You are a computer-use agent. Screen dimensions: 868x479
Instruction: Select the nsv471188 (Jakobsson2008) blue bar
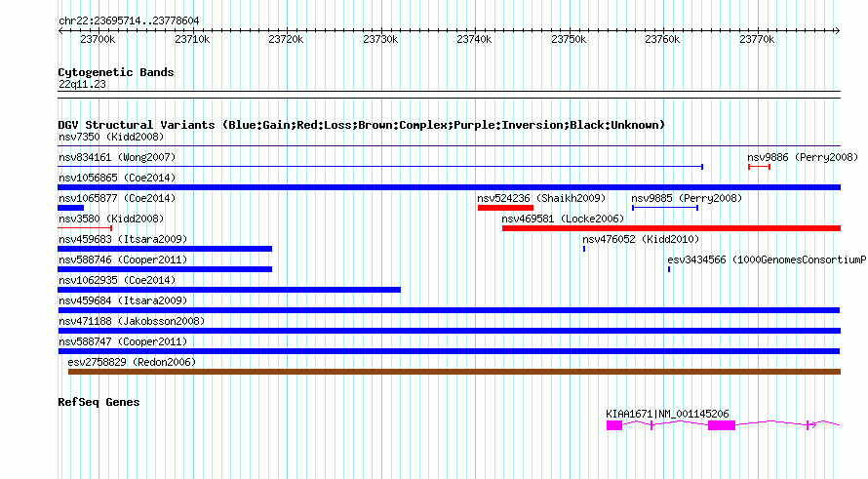[x=449, y=331]
